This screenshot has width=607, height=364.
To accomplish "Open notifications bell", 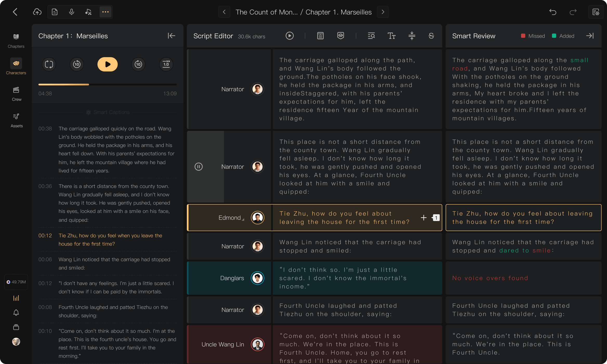I will [x=16, y=313].
